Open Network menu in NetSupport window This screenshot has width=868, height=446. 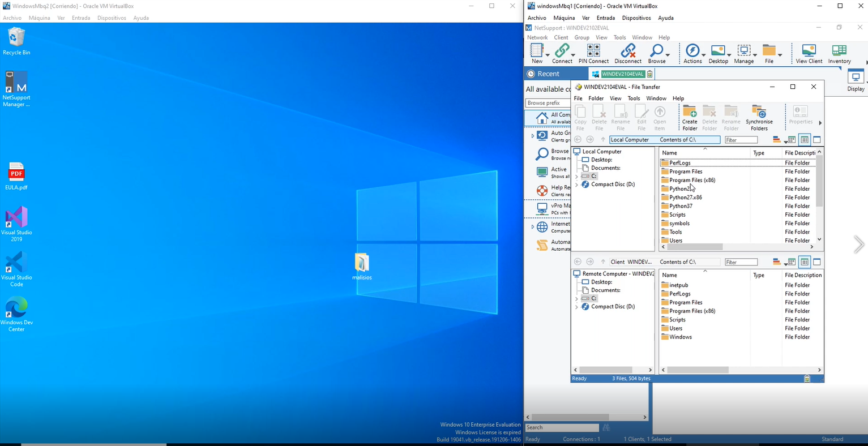click(x=537, y=37)
